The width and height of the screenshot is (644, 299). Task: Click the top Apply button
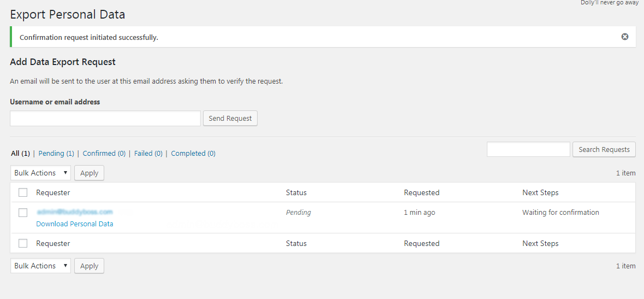(89, 173)
